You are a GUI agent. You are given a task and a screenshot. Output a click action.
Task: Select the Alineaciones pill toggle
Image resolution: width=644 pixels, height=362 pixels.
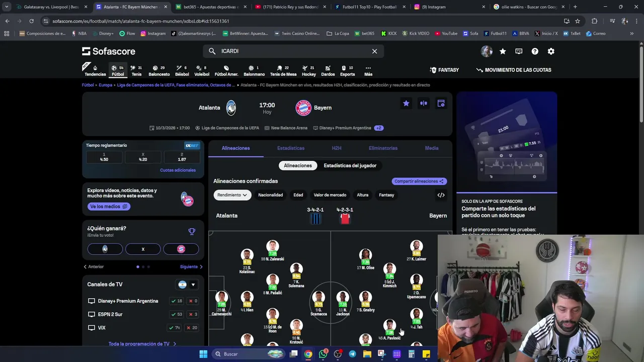(298, 165)
